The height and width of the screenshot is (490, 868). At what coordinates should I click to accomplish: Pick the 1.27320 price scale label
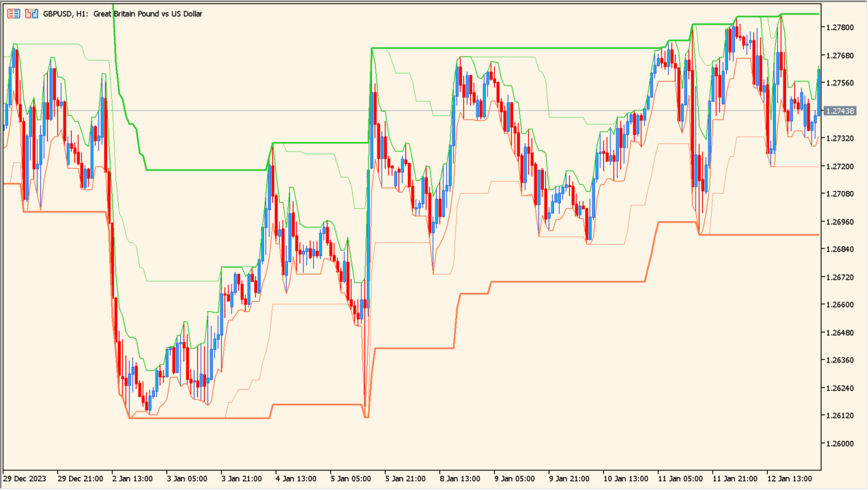(840, 139)
